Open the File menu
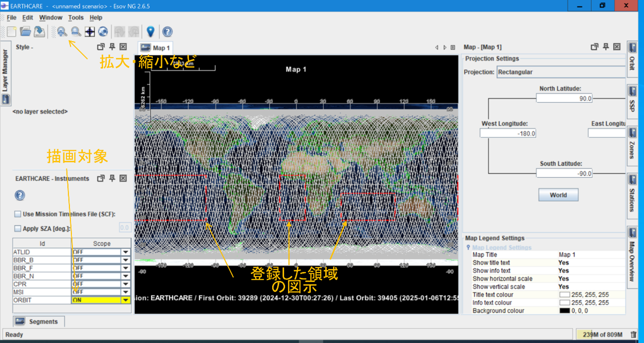The width and height of the screenshot is (644, 343). pyautogui.click(x=11, y=17)
